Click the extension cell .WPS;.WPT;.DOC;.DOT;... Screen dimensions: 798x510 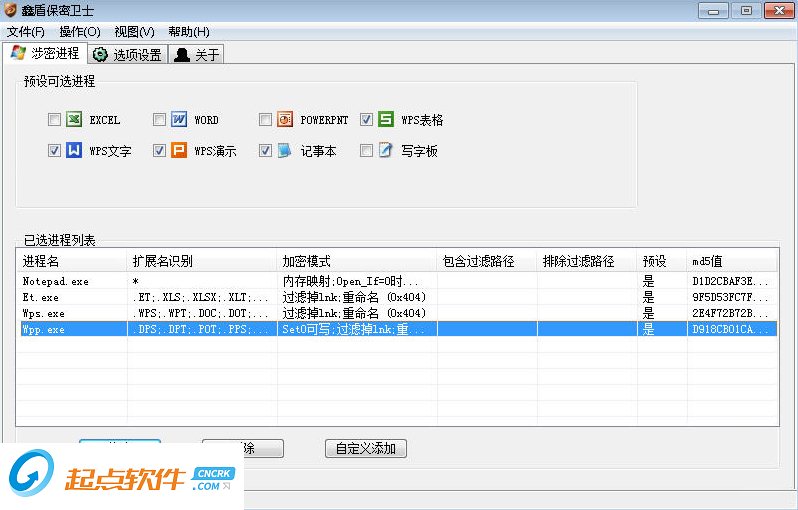coord(200,313)
